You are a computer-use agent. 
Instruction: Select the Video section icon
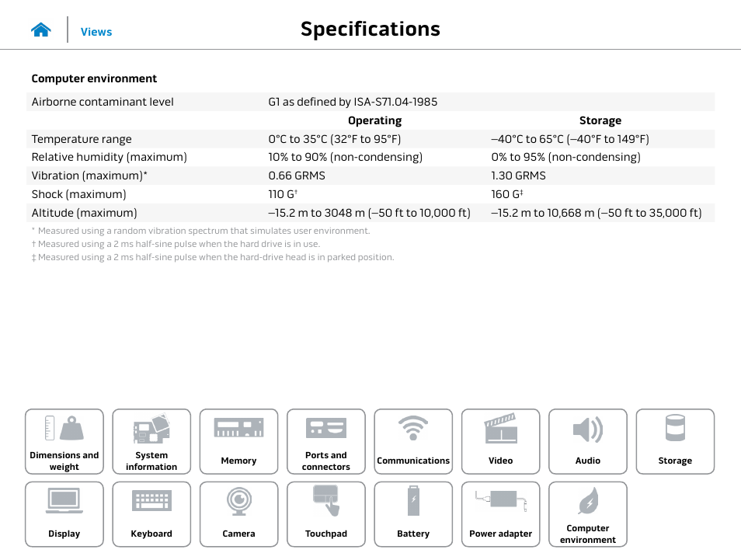pyautogui.click(x=500, y=441)
